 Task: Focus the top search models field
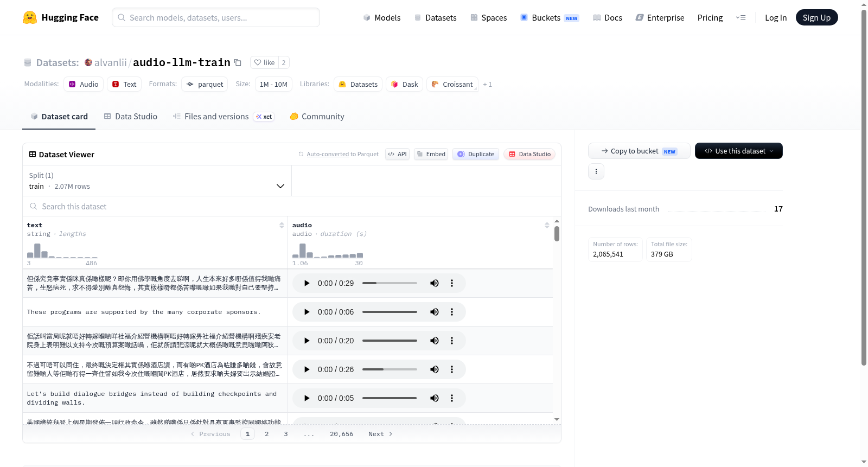216,17
